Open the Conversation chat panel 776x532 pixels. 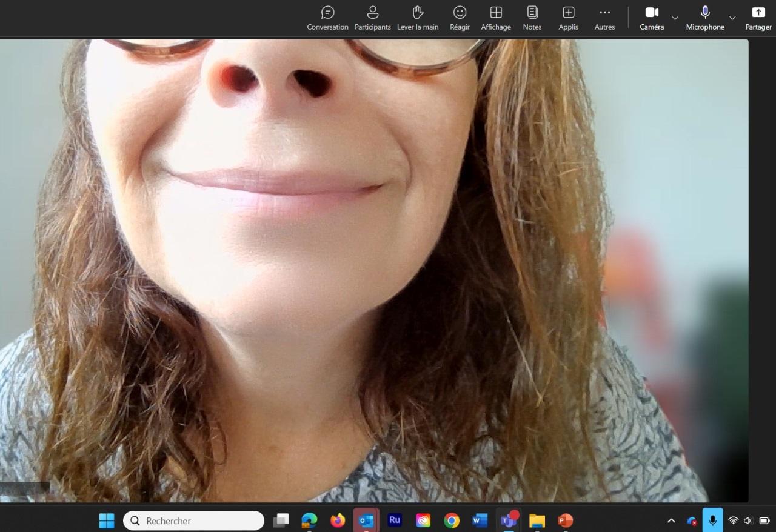[x=327, y=18]
